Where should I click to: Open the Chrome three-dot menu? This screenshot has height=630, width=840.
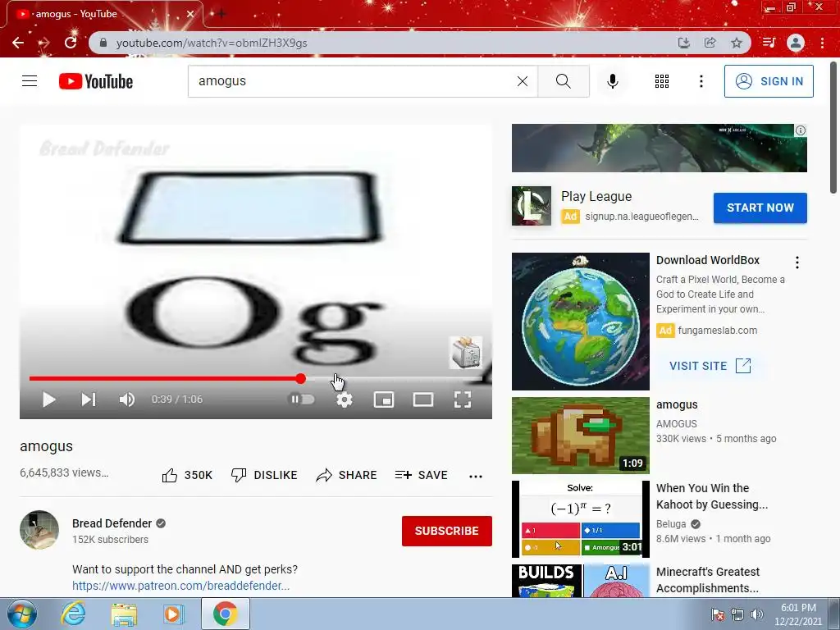[x=822, y=43]
